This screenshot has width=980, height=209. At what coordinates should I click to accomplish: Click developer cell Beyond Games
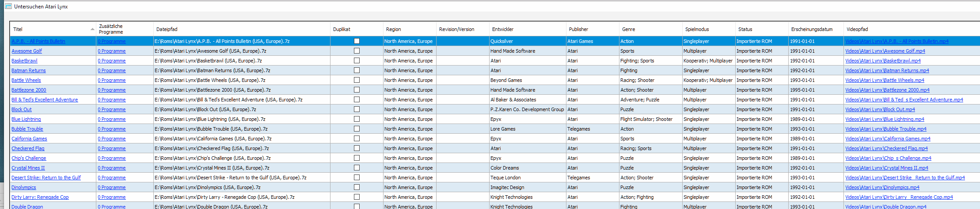point(528,80)
